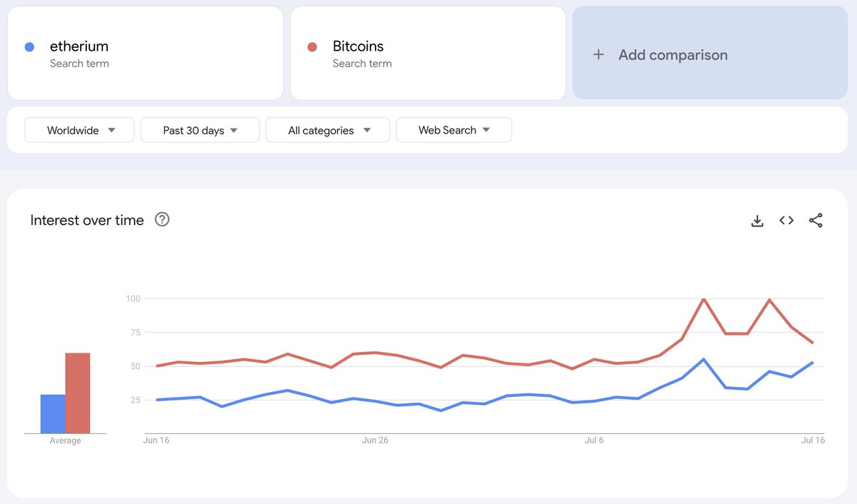
Task: Click the Jun 26 date label
Action: pos(375,440)
